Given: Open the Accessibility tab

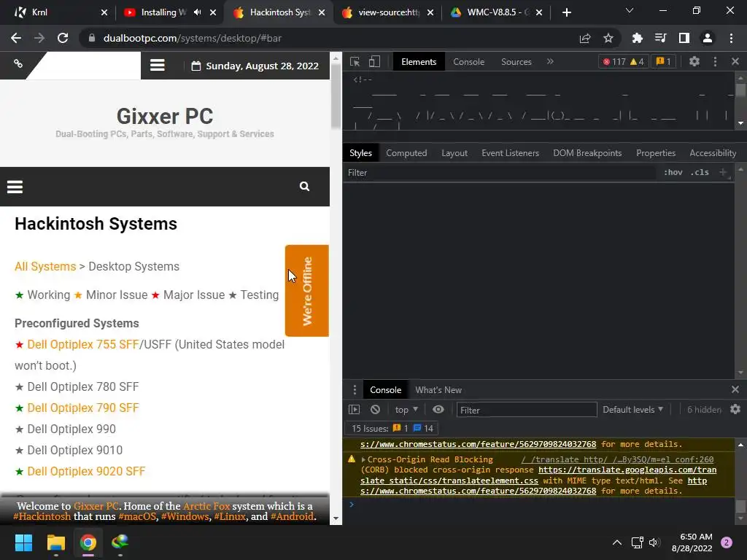Looking at the screenshot, I should click(713, 153).
